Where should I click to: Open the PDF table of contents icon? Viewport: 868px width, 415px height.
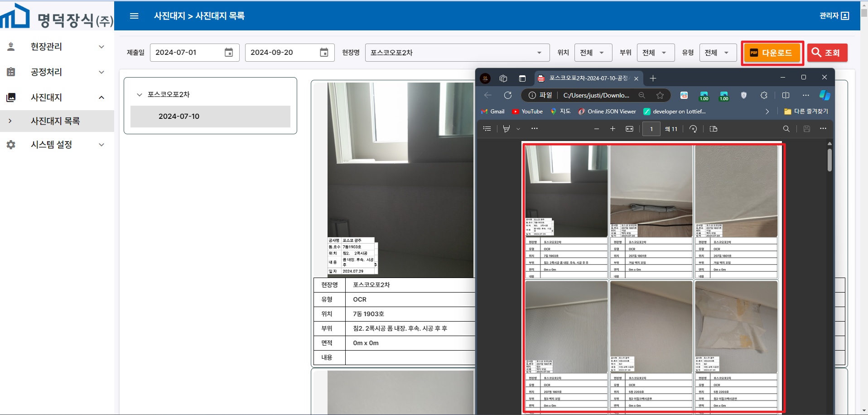487,129
